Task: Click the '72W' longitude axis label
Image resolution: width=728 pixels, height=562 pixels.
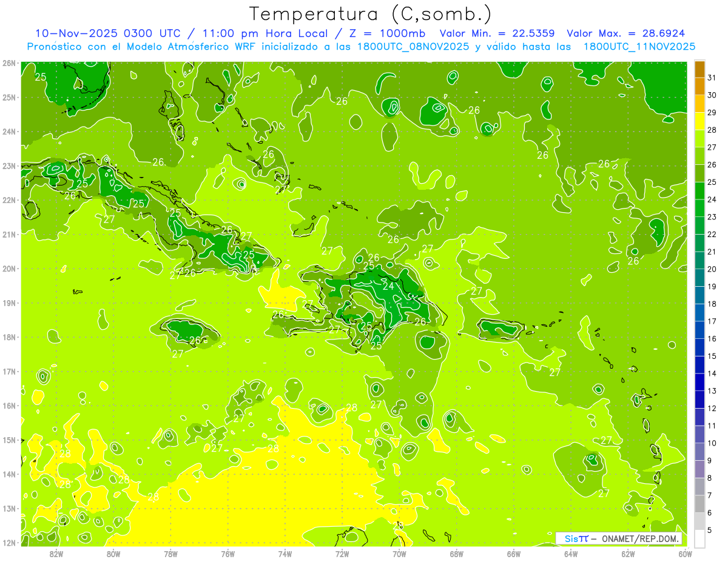Action: pos(342,554)
